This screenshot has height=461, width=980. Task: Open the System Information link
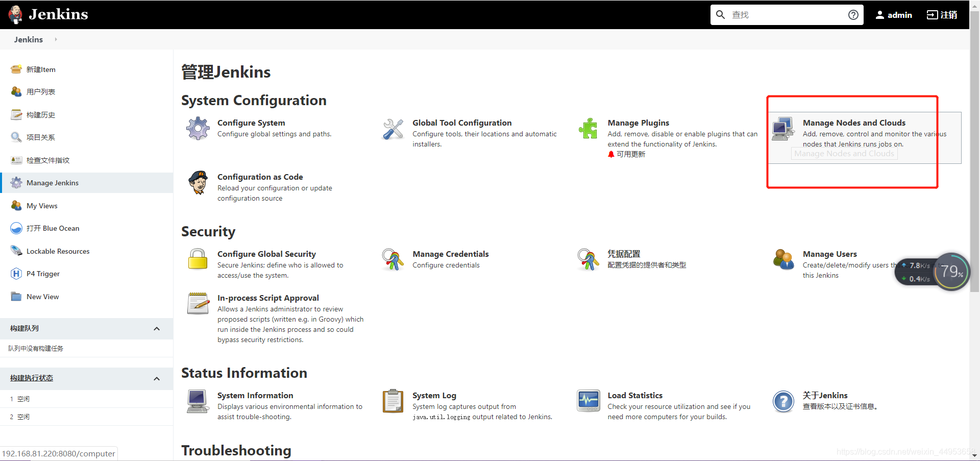pos(255,395)
